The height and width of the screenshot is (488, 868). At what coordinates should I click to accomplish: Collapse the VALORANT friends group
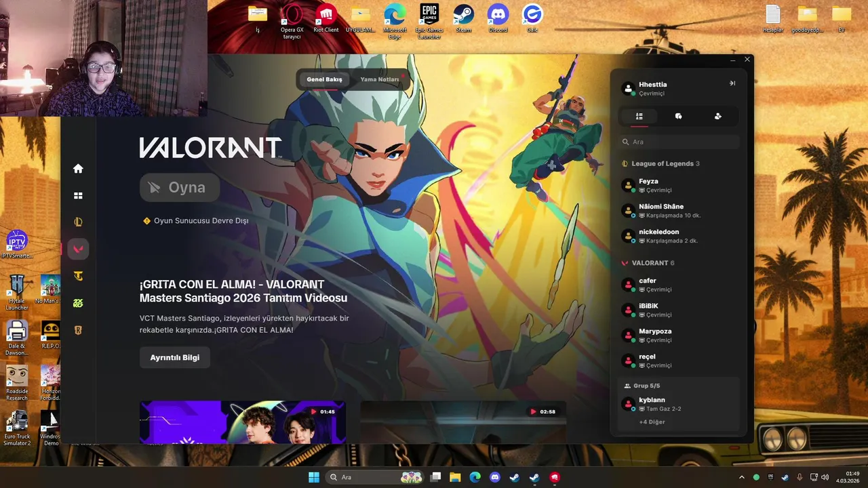click(x=648, y=263)
